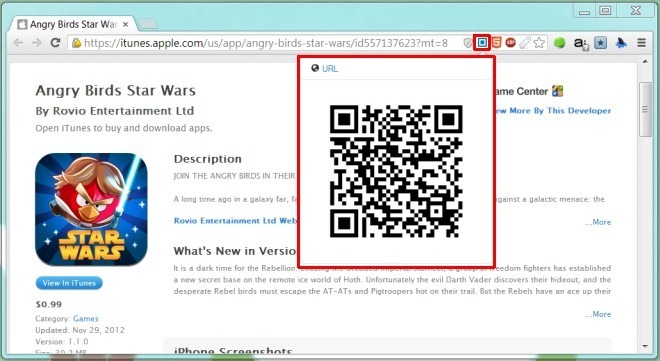Click the URL link in QR popup

tap(330, 69)
